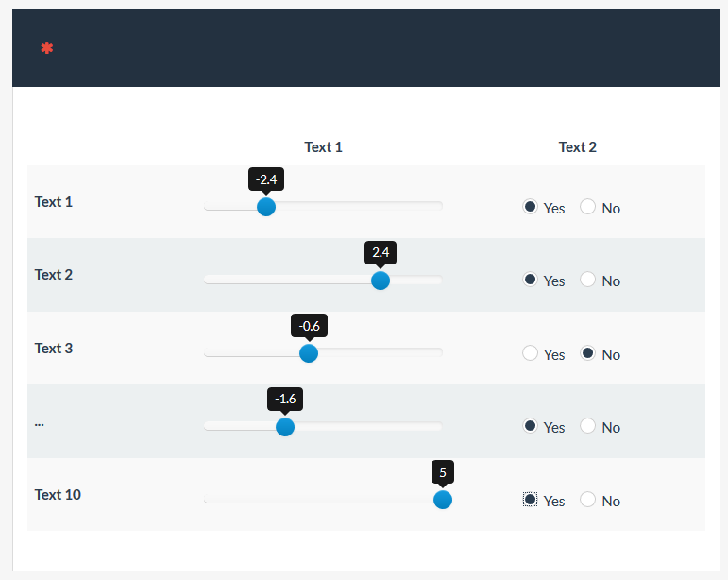Choose Yes radio in Text 10 row
Viewport: 728px width, 580px height.
coord(531,500)
